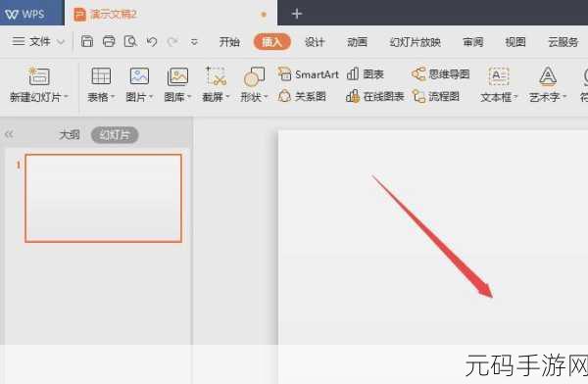588x384 pixels.
Task: Click the Undo arrow icon
Action: pos(152,41)
